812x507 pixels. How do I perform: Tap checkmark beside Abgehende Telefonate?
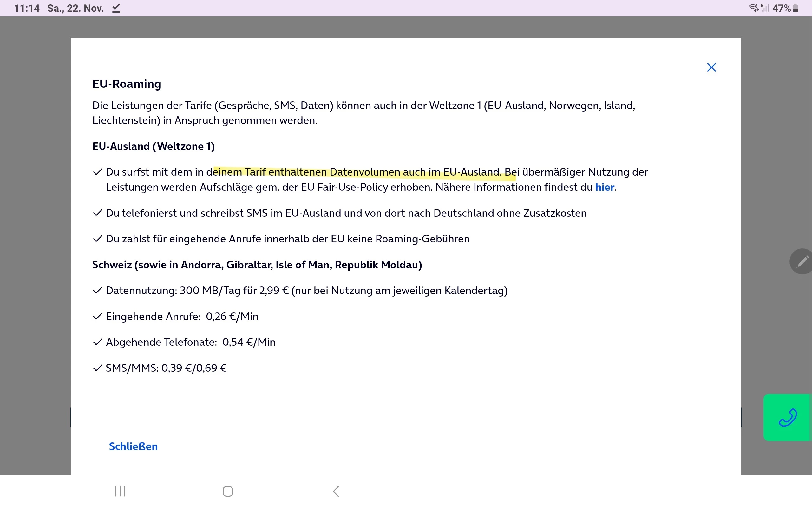click(97, 342)
